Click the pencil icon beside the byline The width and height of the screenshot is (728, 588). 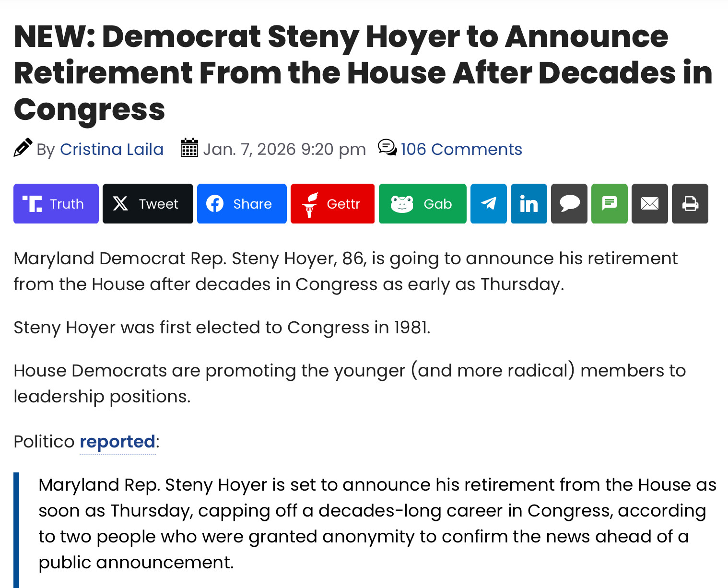pos(23,148)
